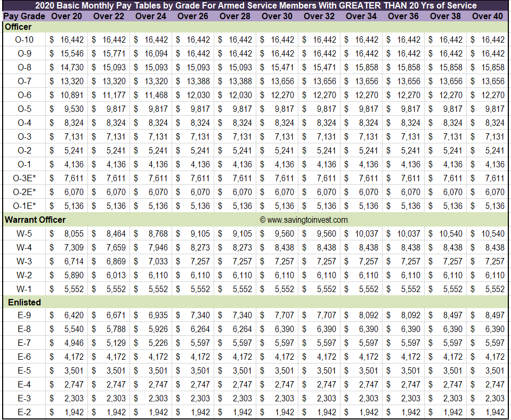Select the O-8 pay grade row label

pyautogui.click(x=24, y=68)
